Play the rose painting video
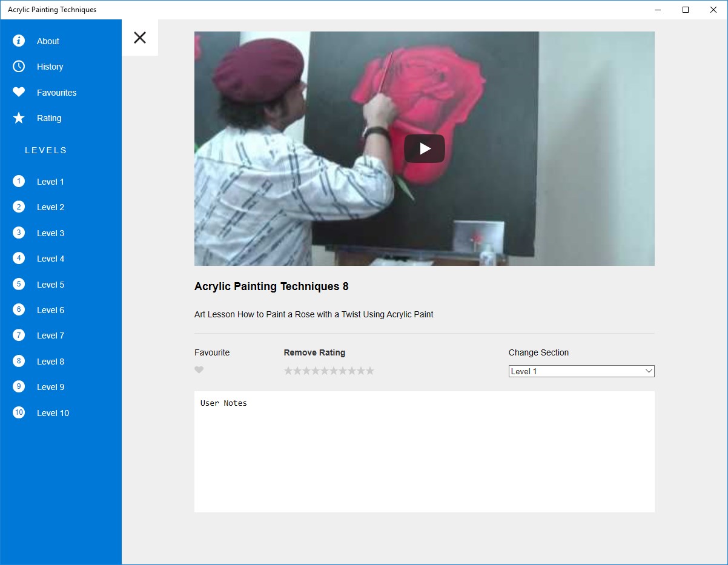The width and height of the screenshot is (728, 565). 425,148
